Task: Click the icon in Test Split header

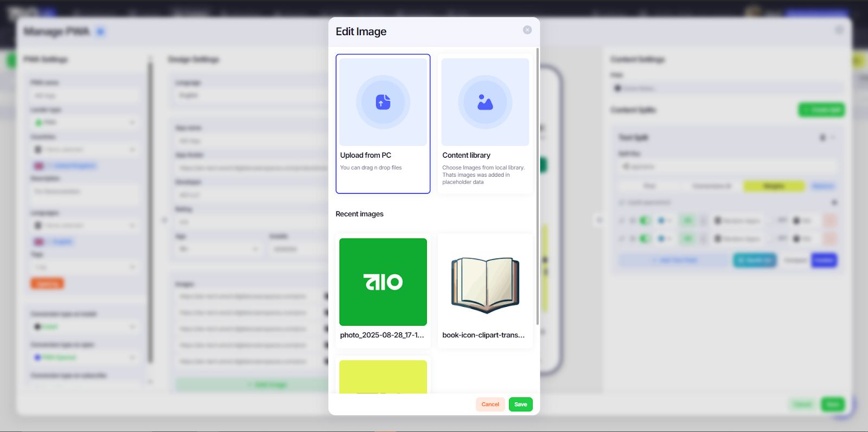Action: tap(822, 138)
